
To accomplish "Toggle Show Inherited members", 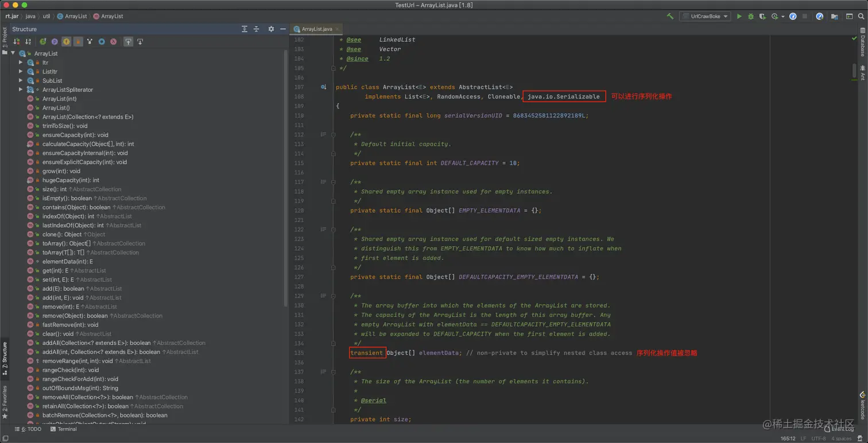I will [x=42, y=42].
